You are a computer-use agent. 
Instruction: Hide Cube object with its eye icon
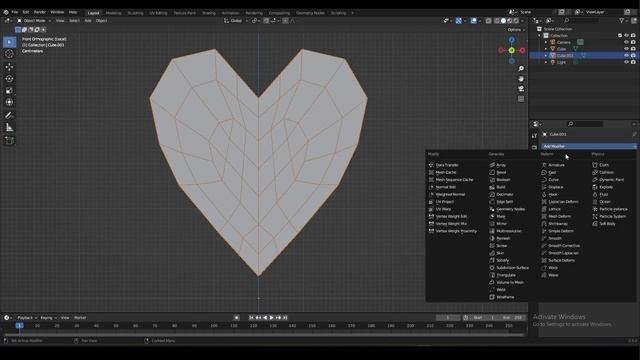pos(626,49)
